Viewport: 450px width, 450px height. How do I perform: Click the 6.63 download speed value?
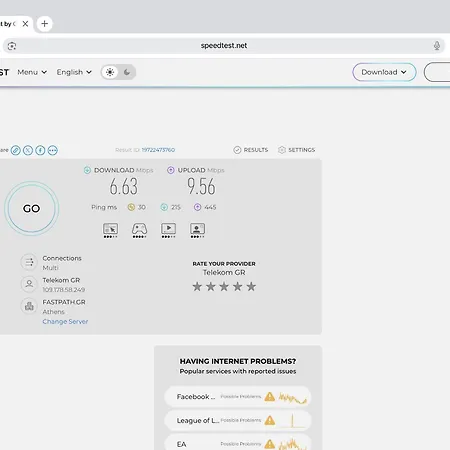tap(124, 186)
